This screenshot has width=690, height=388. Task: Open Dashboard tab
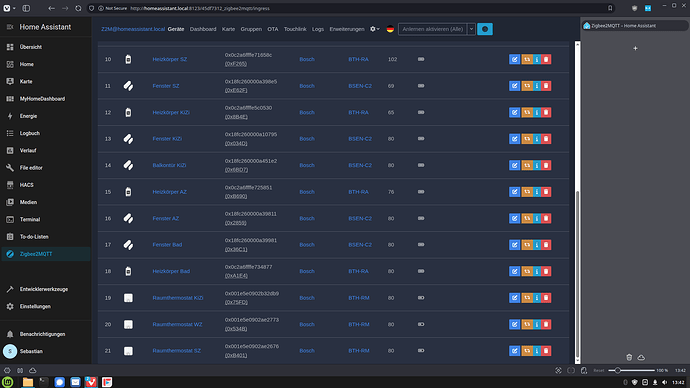(203, 29)
